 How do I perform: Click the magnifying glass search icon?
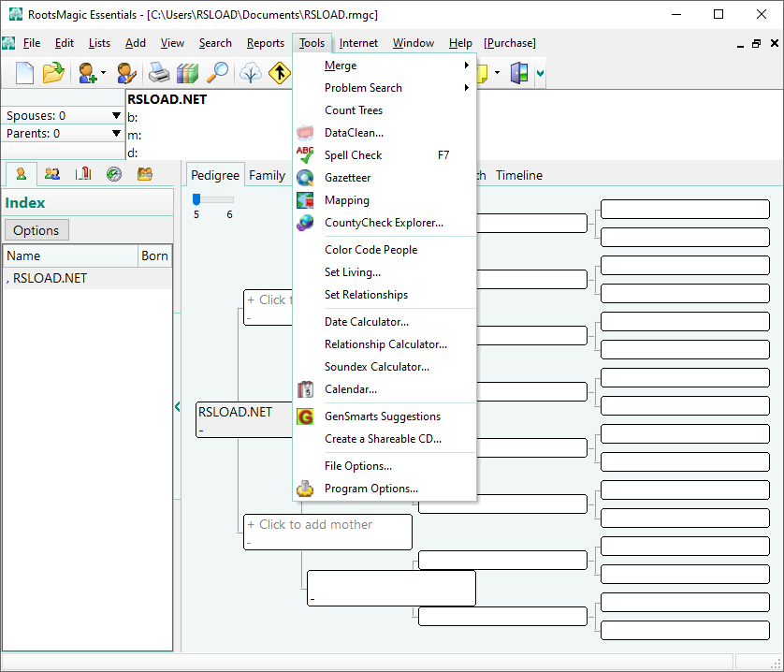218,73
